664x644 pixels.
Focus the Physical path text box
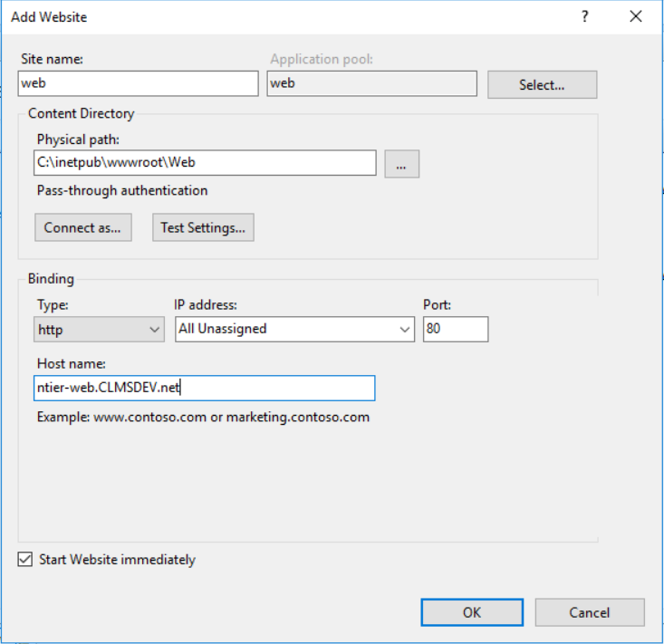[x=206, y=163]
